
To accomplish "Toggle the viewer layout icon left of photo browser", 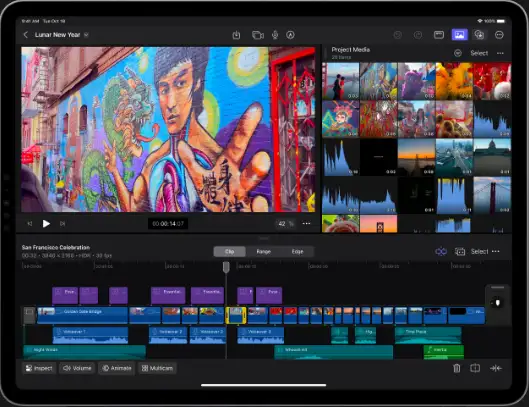I will (x=439, y=35).
